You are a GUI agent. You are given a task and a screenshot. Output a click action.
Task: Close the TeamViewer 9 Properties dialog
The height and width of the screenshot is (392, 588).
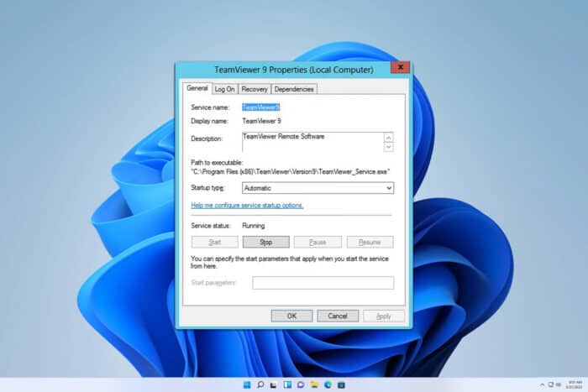[400, 67]
